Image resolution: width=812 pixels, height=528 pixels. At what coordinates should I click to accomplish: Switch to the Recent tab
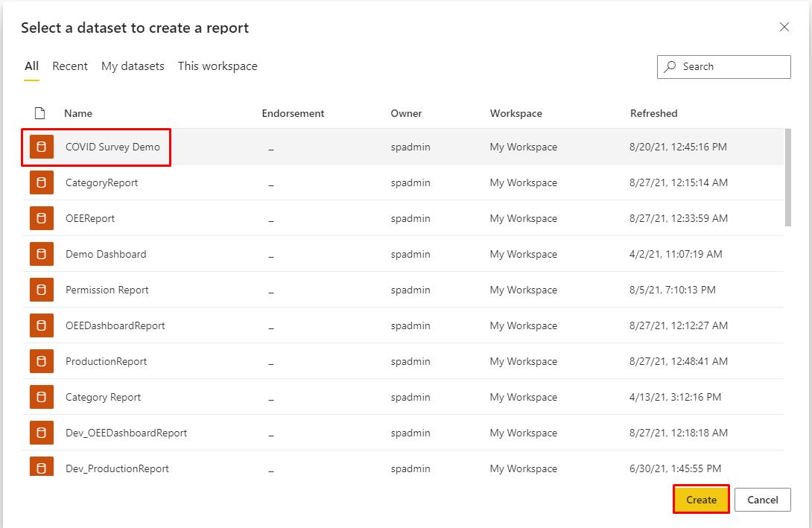point(70,66)
